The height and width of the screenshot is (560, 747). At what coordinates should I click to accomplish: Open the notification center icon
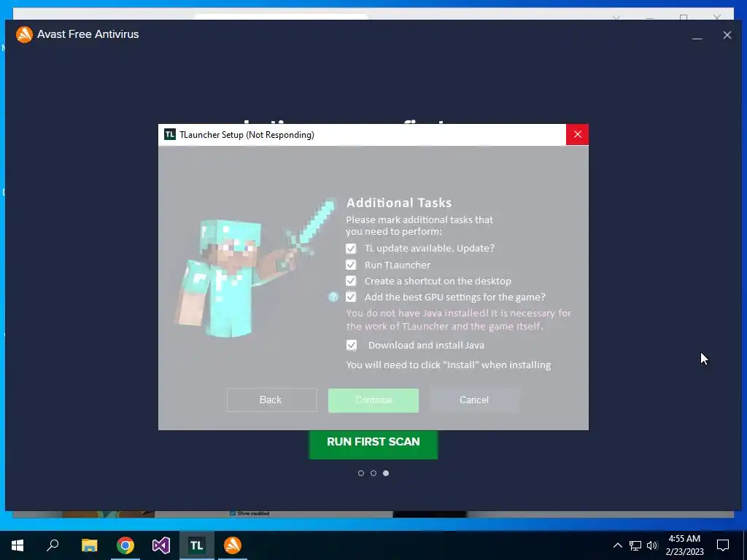click(x=723, y=545)
